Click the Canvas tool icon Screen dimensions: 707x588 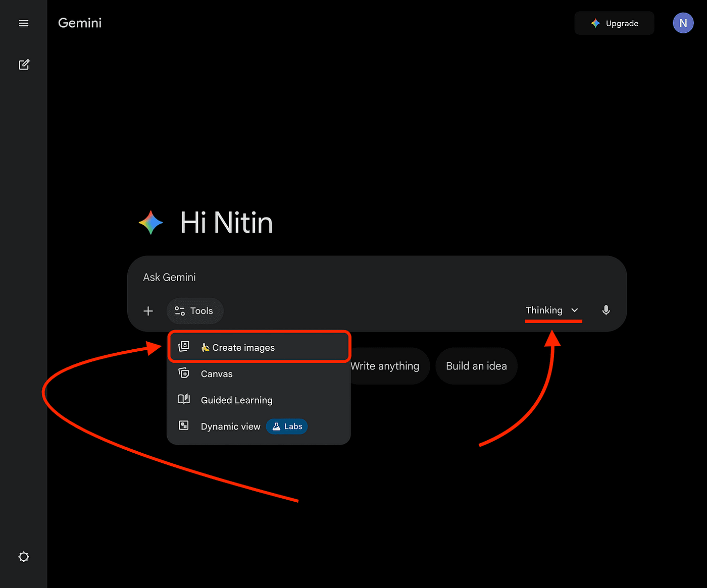[x=184, y=373]
